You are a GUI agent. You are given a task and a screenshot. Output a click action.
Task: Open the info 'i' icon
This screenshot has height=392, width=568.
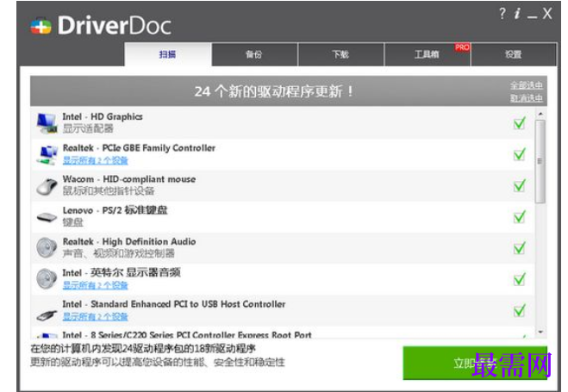click(517, 14)
